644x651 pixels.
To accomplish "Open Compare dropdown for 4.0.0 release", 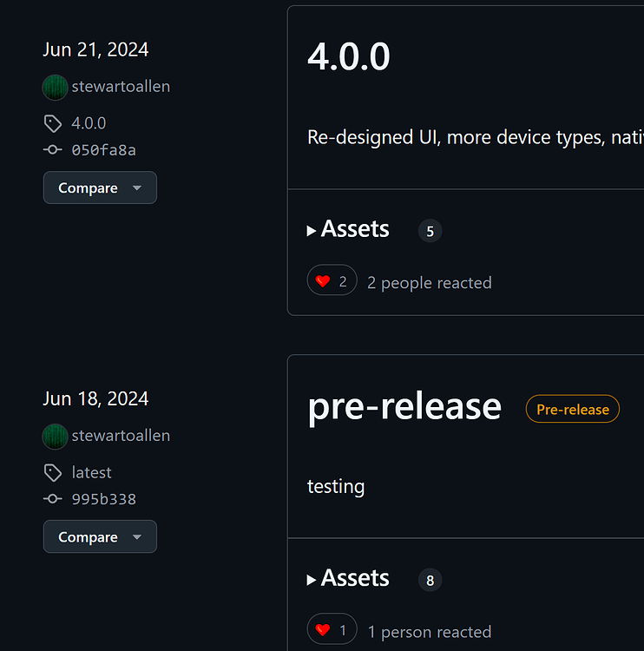I will pyautogui.click(x=100, y=187).
